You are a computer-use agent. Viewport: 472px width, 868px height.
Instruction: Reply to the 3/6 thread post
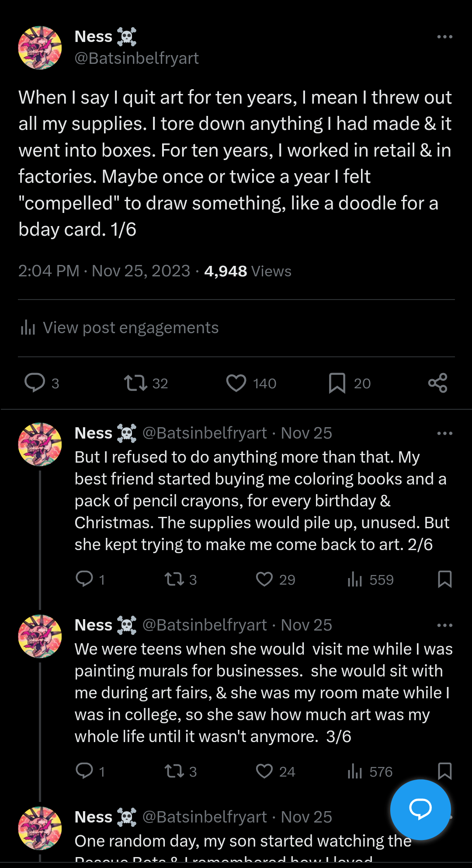(84, 771)
